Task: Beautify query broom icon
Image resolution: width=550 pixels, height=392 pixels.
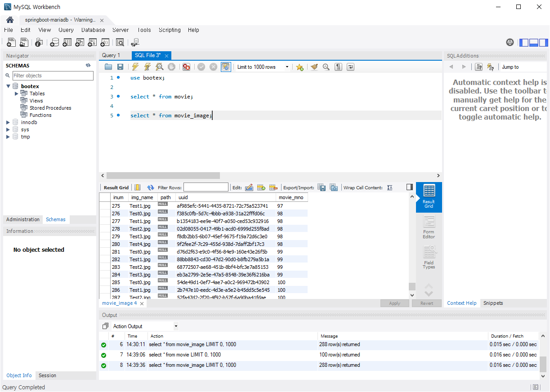Action: click(x=314, y=67)
